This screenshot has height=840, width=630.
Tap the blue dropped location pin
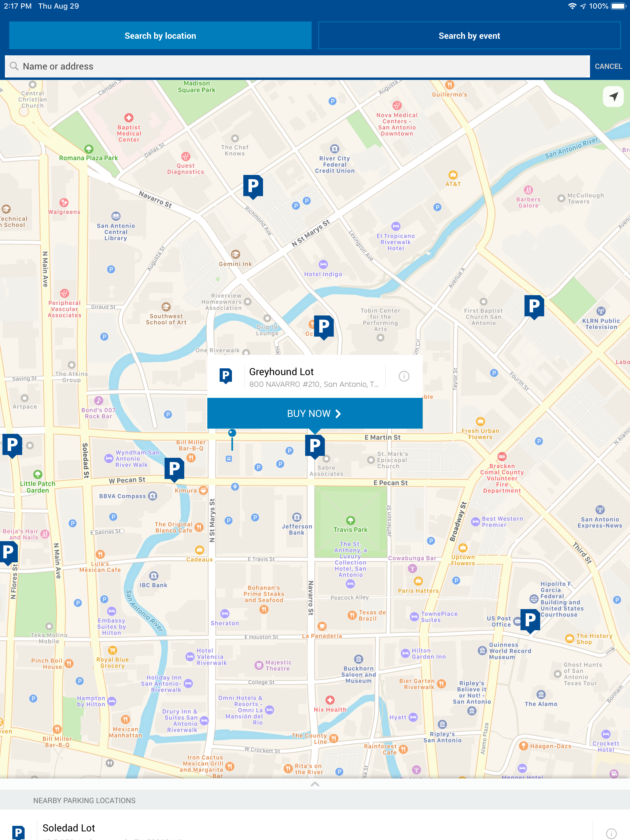pyautogui.click(x=232, y=433)
